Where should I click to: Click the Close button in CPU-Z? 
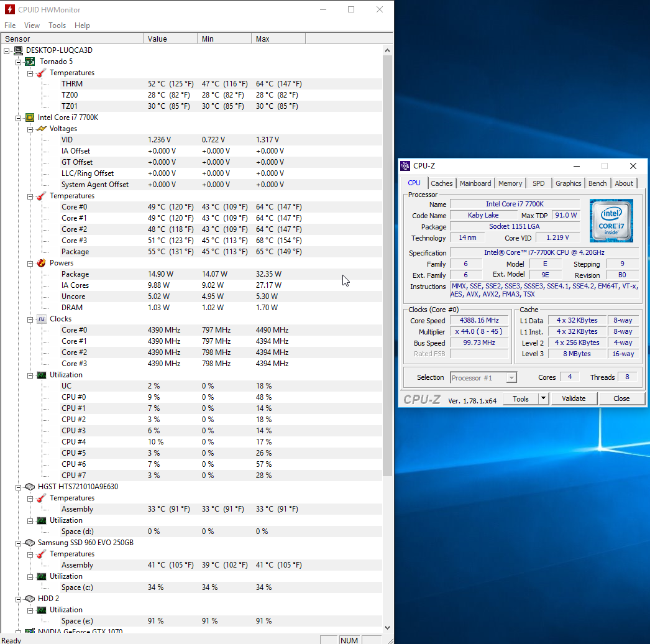coord(621,398)
